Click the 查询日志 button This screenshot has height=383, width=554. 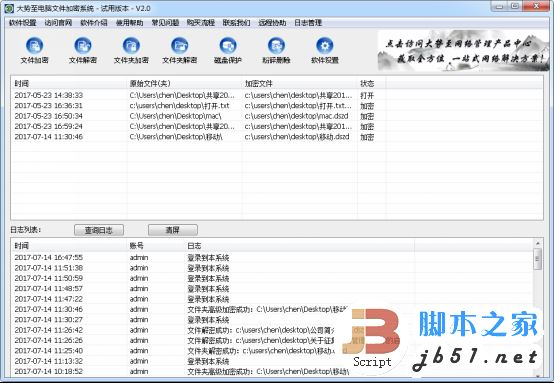(x=99, y=230)
